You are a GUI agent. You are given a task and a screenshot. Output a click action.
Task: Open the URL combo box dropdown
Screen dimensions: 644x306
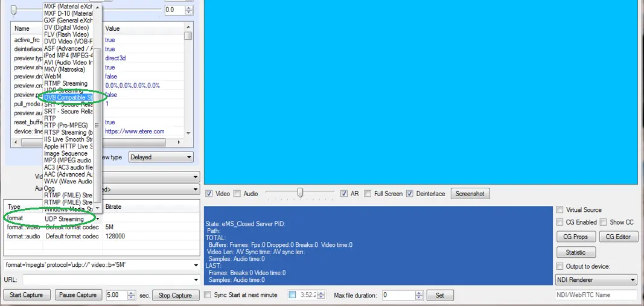(x=195, y=280)
